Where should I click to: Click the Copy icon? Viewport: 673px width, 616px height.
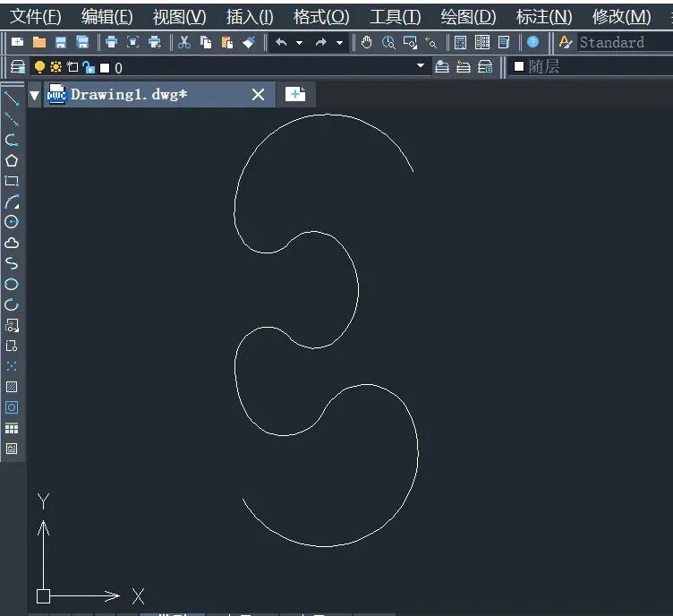click(206, 42)
